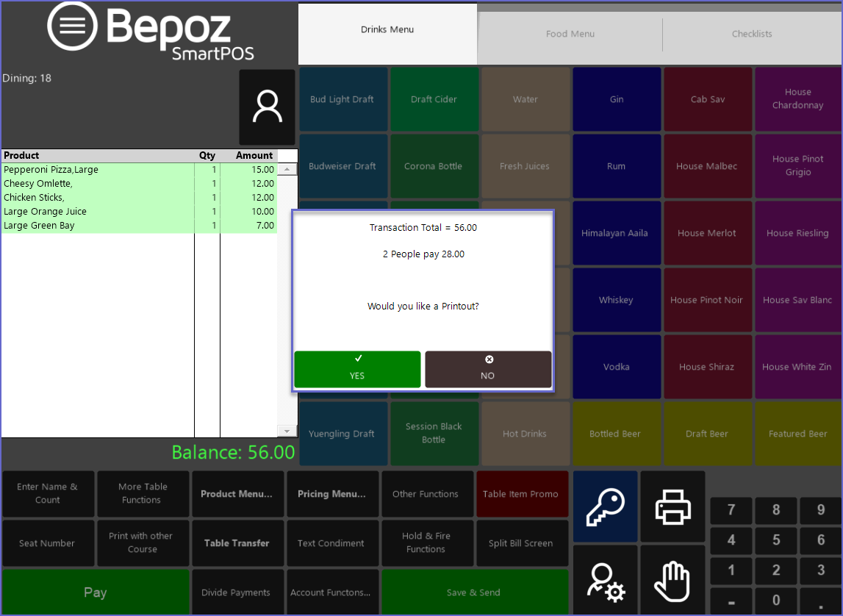Click the Save & Send button

tap(474, 592)
